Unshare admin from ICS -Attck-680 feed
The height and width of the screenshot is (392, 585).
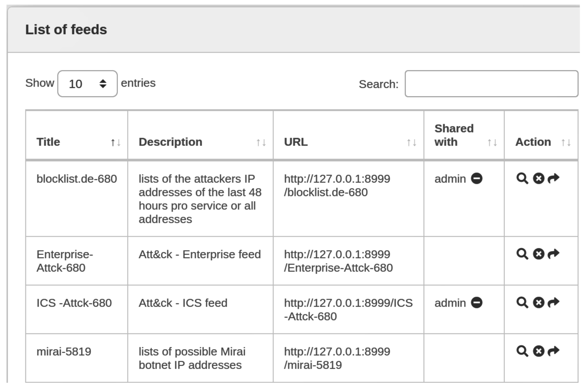(476, 303)
